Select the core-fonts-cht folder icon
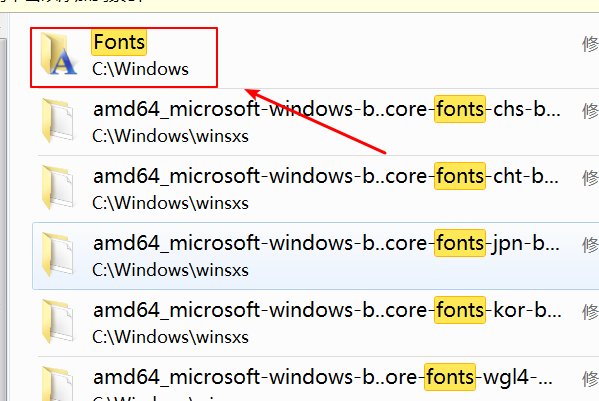This screenshot has width=599, height=401. click(x=57, y=187)
